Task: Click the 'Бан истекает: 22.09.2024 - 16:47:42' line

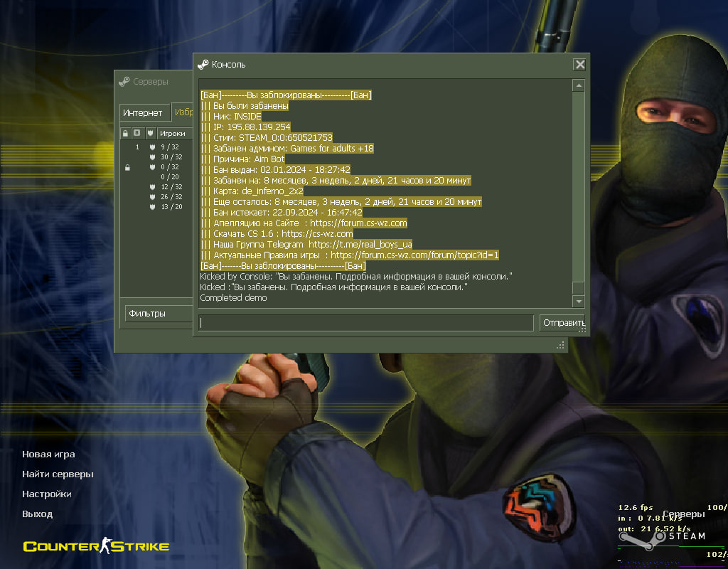Action: (282, 213)
